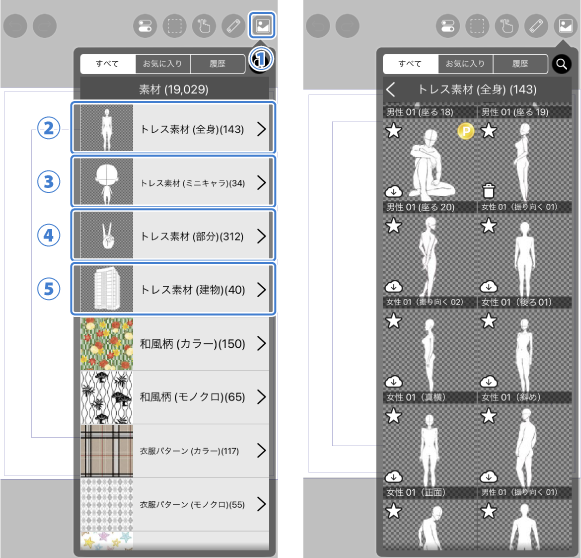Download 女性 01 (後ろ 01) via cloud icon
Image resolution: width=581 pixels, height=558 pixels.
[x=489, y=286]
